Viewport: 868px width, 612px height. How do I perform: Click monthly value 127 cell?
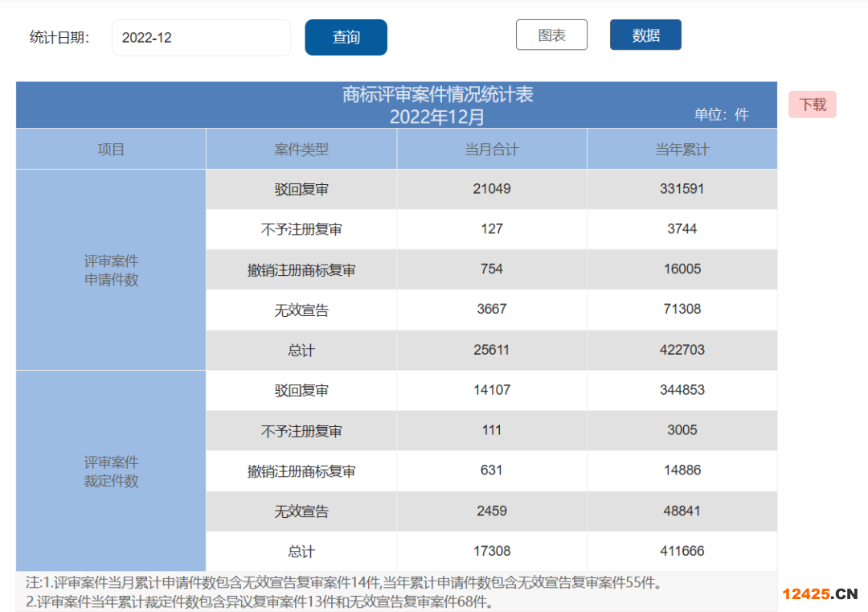(492, 228)
